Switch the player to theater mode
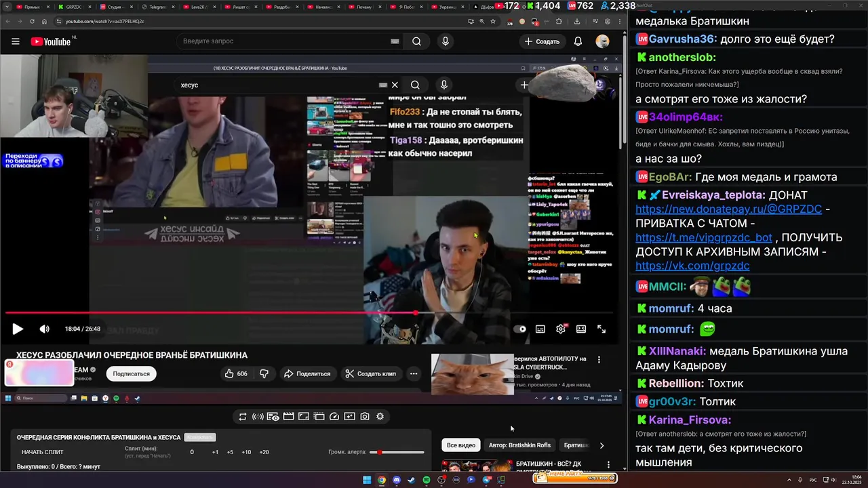Image resolution: width=868 pixels, height=488 pixels. [581, 329]
